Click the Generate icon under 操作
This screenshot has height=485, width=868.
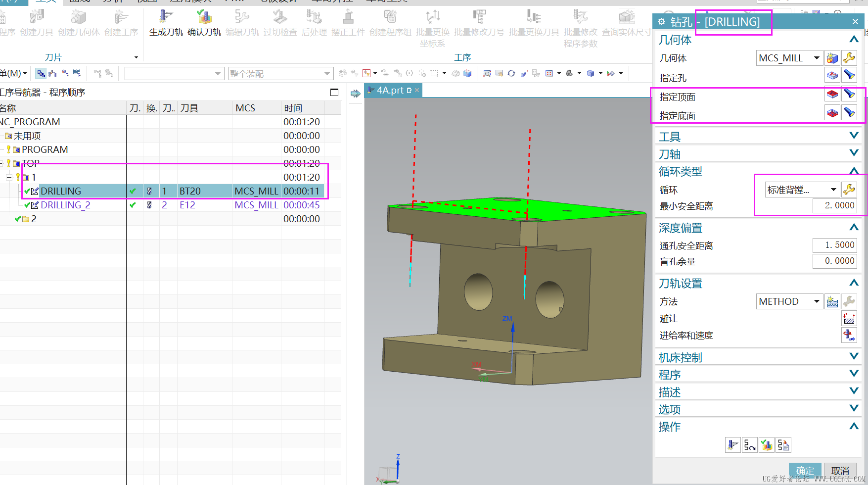coord(733,445)
